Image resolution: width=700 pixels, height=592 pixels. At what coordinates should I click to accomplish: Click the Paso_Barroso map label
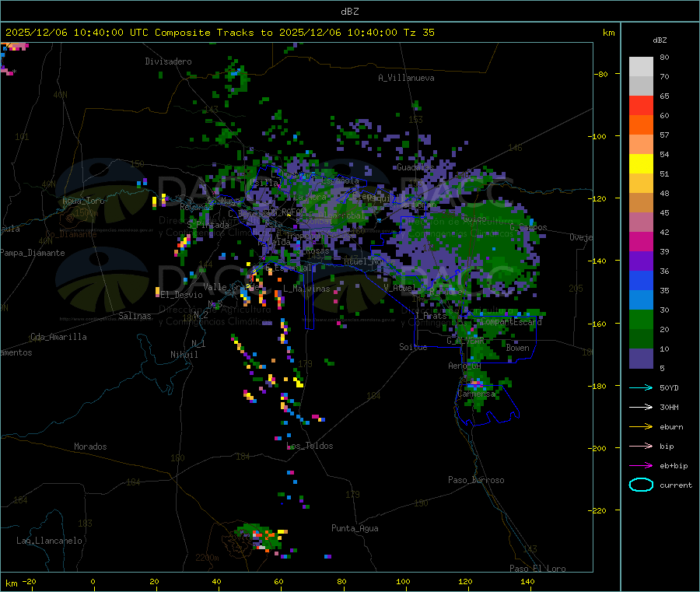(x=476, y=480)
